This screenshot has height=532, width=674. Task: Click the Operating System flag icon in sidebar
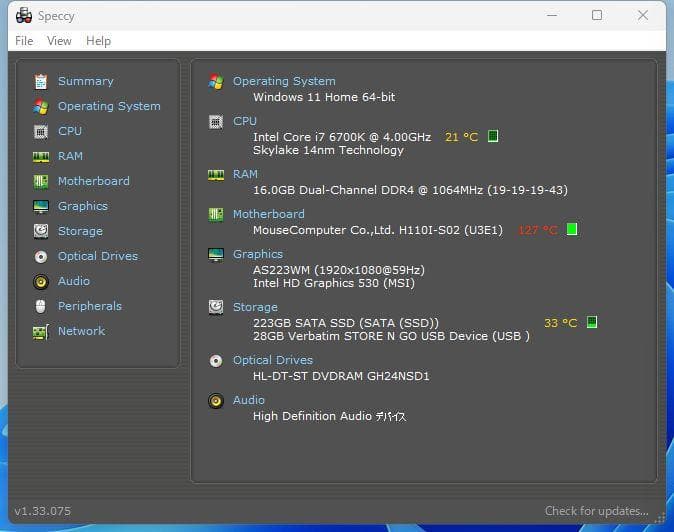coord(41,107)
